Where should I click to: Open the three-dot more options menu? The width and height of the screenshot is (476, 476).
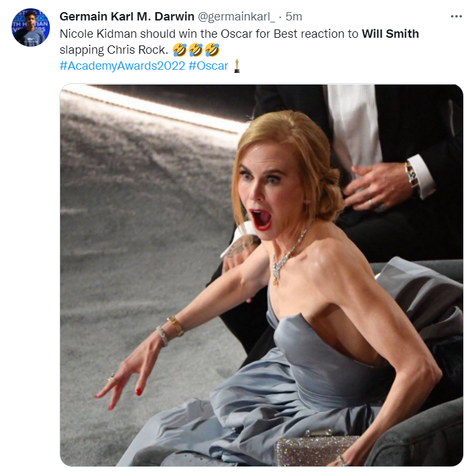(456, 16)
